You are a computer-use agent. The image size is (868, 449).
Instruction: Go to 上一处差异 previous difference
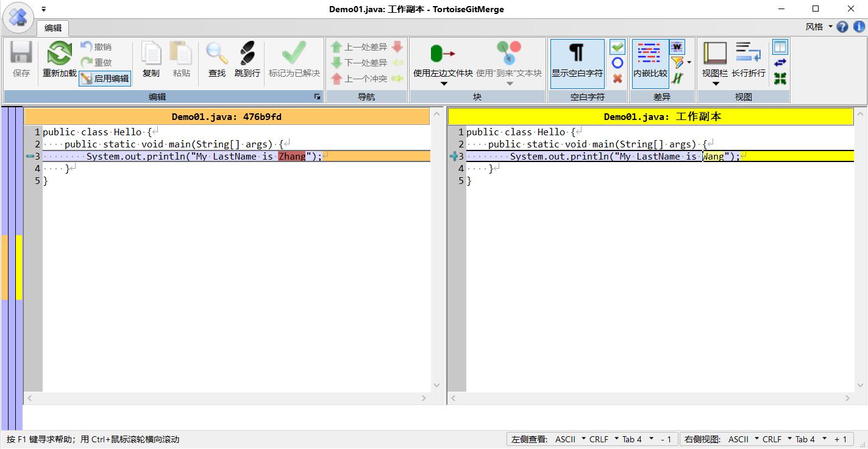pos(358,47)
